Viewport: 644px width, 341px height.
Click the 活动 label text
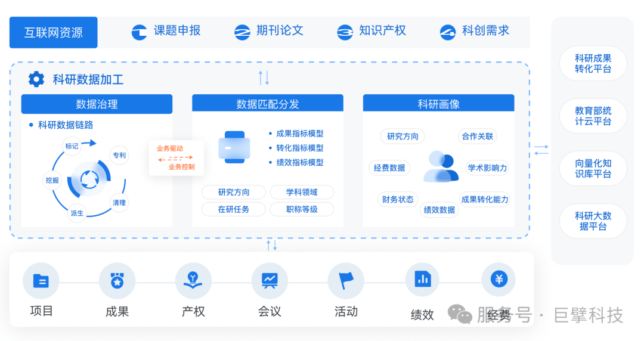(x=346, y=312)
